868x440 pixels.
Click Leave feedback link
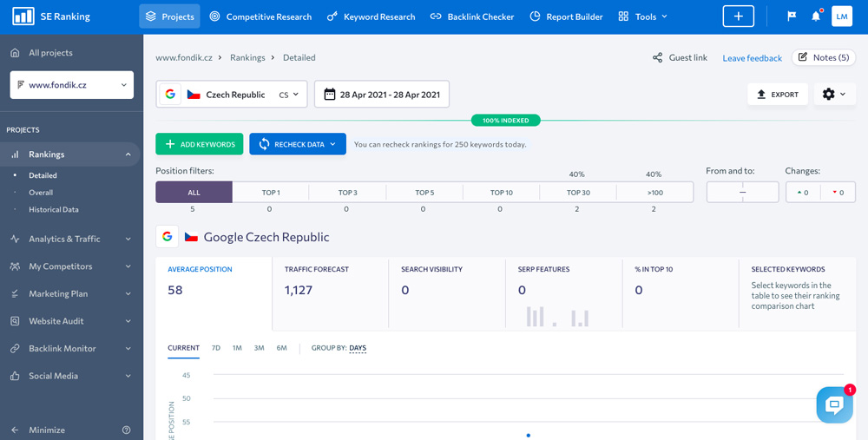coord(753,58)
